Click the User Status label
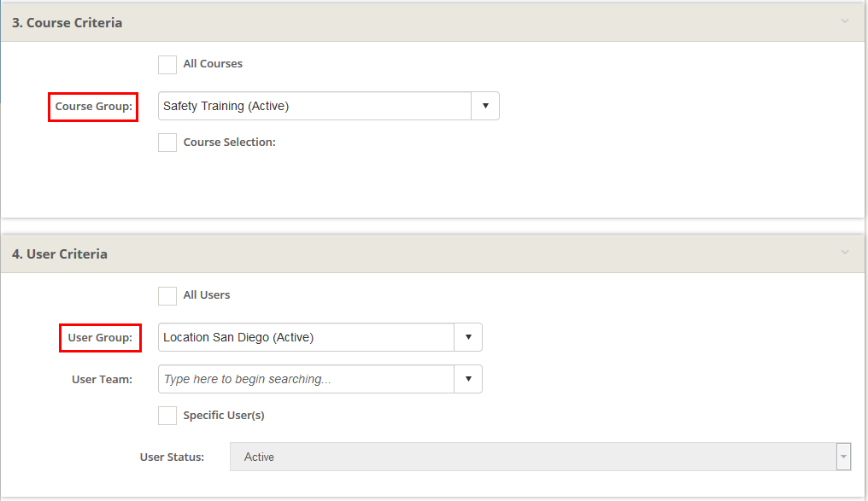Viewport: 868px width, 501px height. [172, 457]
